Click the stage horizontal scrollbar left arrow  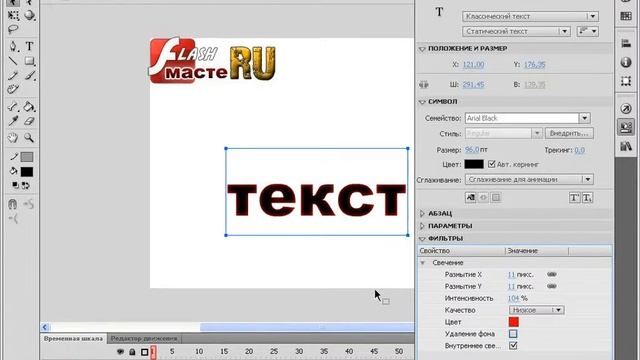45,327
